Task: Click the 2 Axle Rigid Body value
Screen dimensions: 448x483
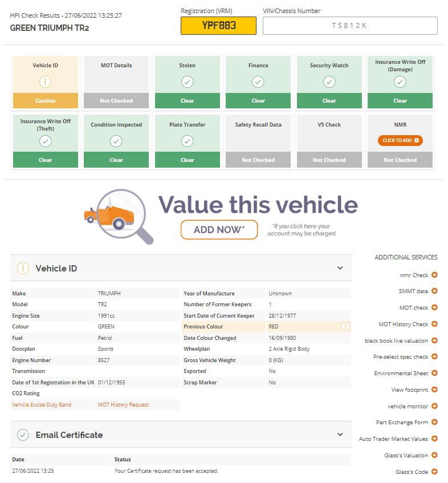Action: [x=289, y=348]
